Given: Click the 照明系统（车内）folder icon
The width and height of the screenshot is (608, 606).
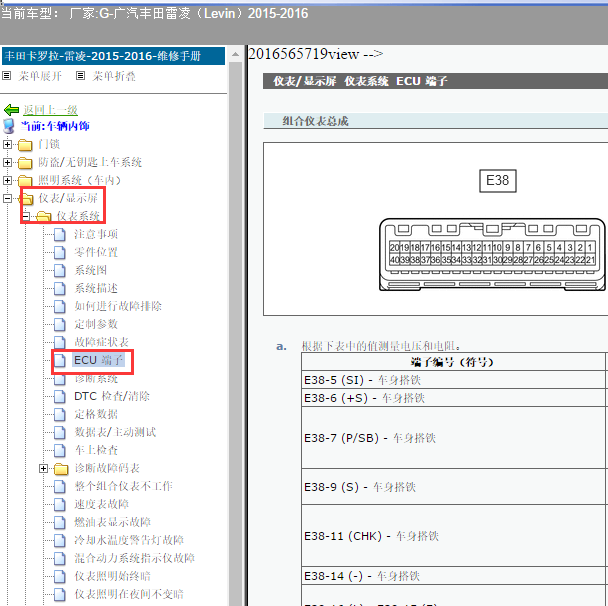Looking at the screenshot, I should 25,181.
